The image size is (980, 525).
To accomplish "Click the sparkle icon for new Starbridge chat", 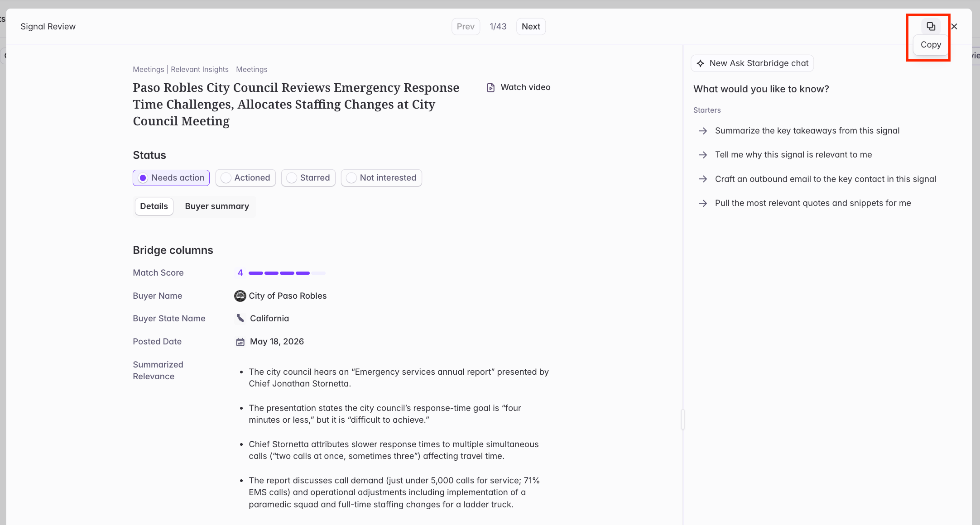I will click(x=701, y=63).
